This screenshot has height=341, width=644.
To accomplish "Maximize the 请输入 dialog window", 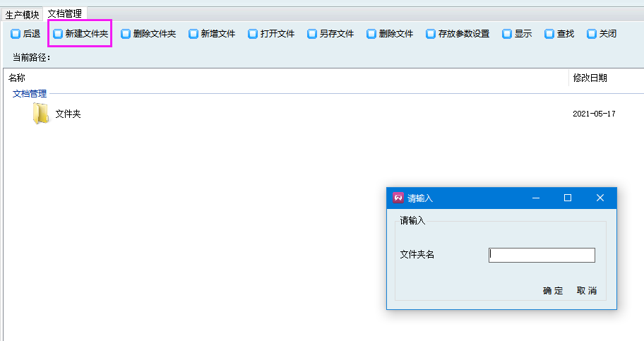I will click(567, 198).
